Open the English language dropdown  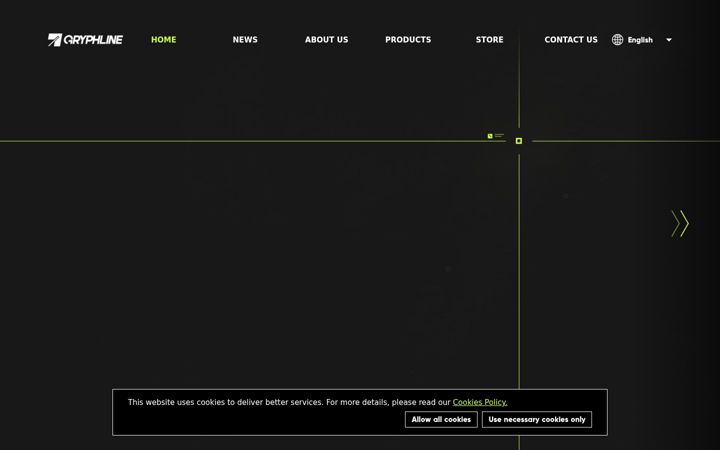tap(641, 40)
